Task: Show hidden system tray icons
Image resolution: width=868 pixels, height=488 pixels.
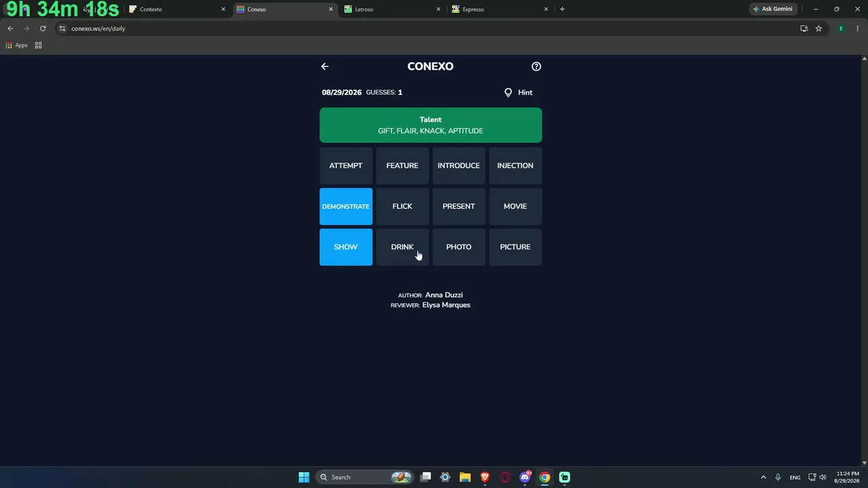Action: (763, 477)
